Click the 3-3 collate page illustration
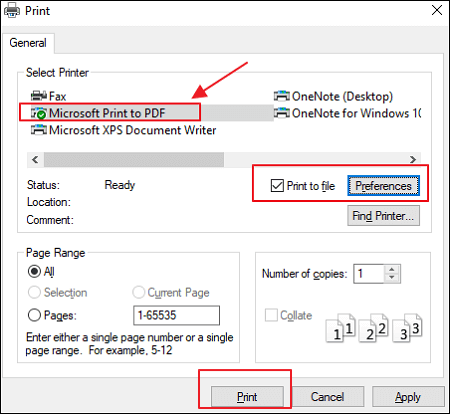 pyautogui.click(x=407, y=328)
